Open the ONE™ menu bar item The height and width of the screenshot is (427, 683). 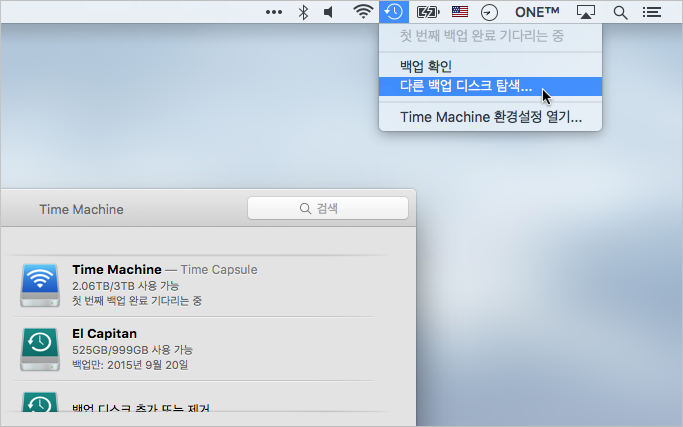537,12
